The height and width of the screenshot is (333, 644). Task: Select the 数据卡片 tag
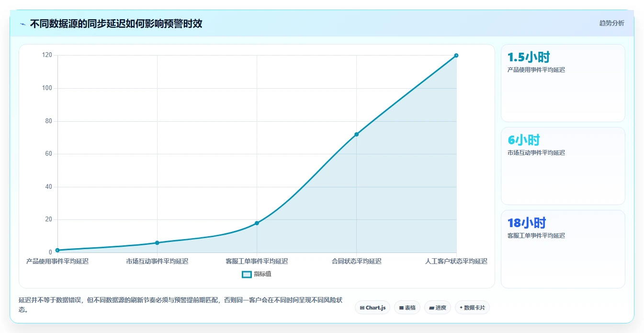[472, 308]
